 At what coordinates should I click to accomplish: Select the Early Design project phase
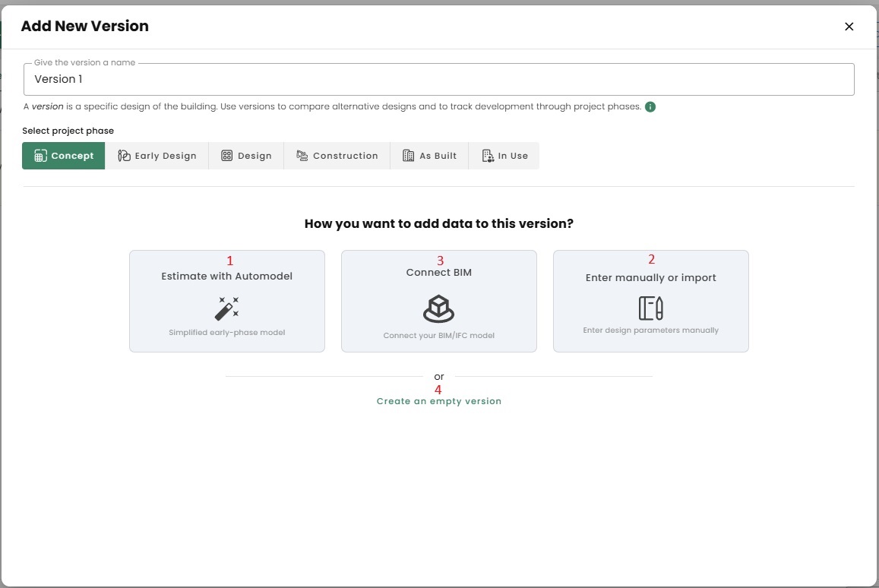coord(157,156)
